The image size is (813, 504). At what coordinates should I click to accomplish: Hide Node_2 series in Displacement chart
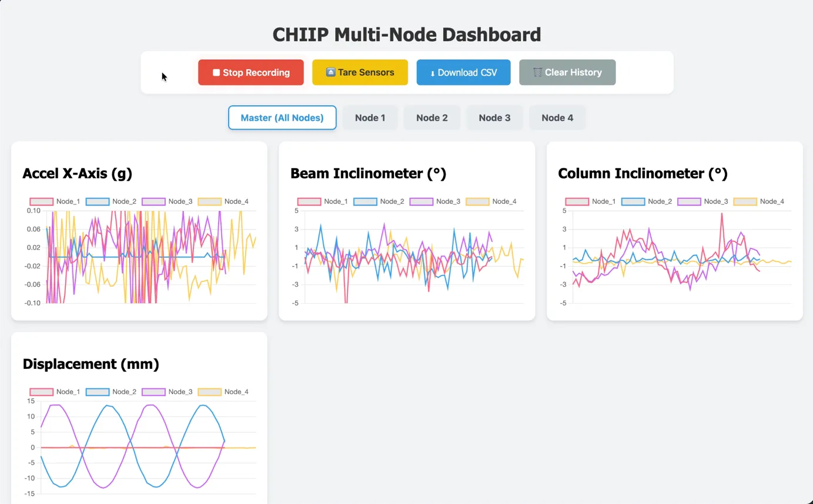(x=111, y=392)
